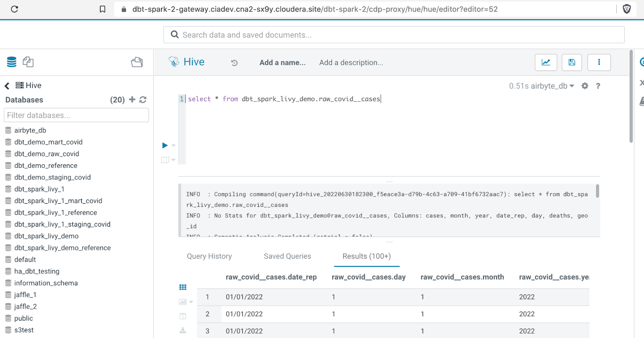Toggle the column chooser icon in results

pos(183,316)
